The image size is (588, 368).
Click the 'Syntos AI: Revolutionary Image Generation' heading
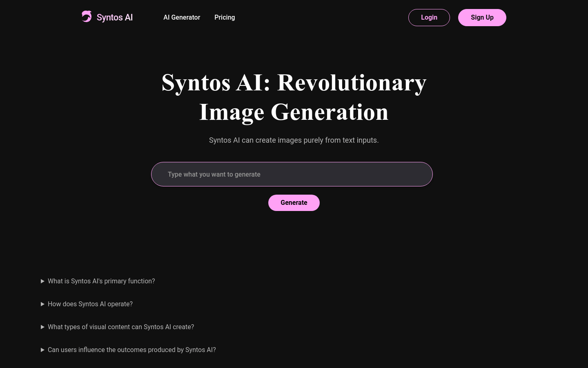click(294, 97)
